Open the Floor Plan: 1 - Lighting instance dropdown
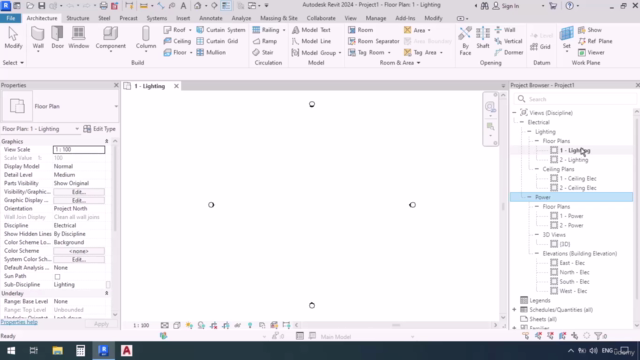The image size is (640, 360). pos(77,129)
